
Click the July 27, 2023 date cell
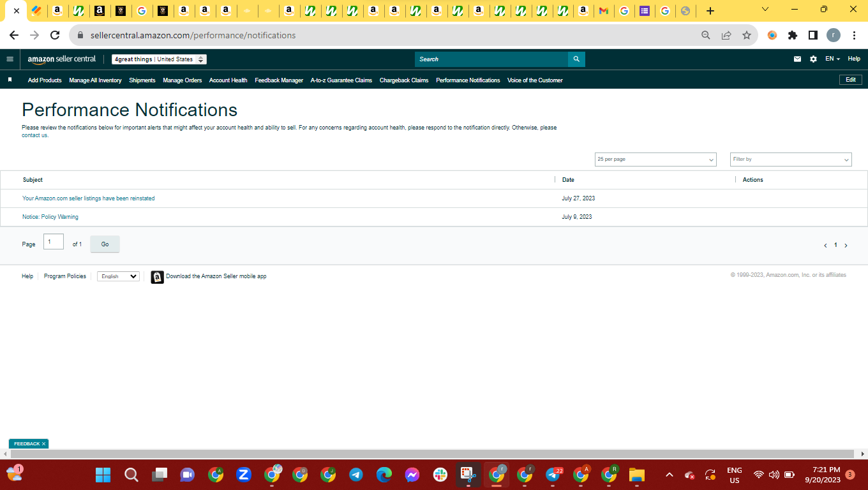click(x=579, y=198)
